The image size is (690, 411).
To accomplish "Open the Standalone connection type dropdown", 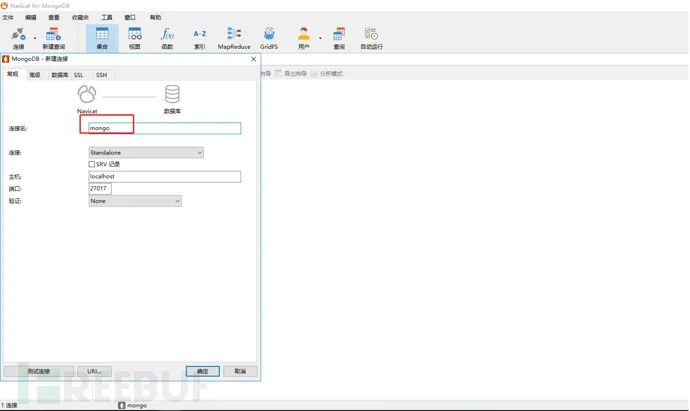I will point(146,153).
